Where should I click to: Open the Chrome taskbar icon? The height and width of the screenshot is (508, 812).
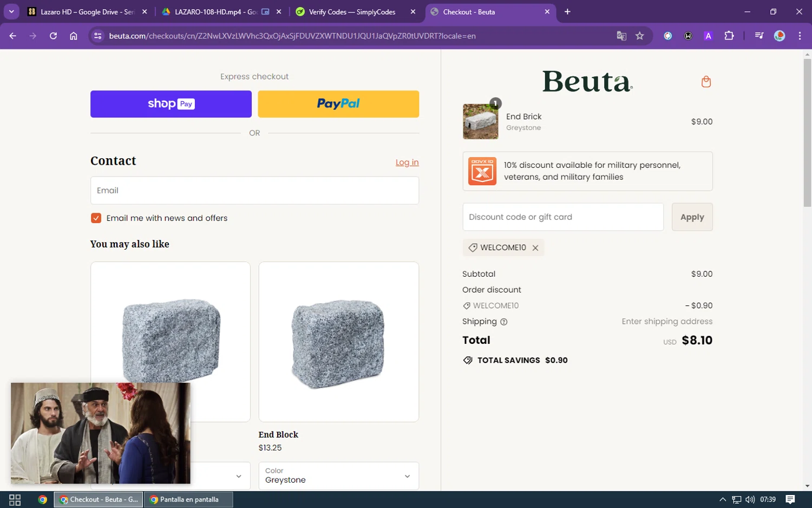tap(42, 500)
